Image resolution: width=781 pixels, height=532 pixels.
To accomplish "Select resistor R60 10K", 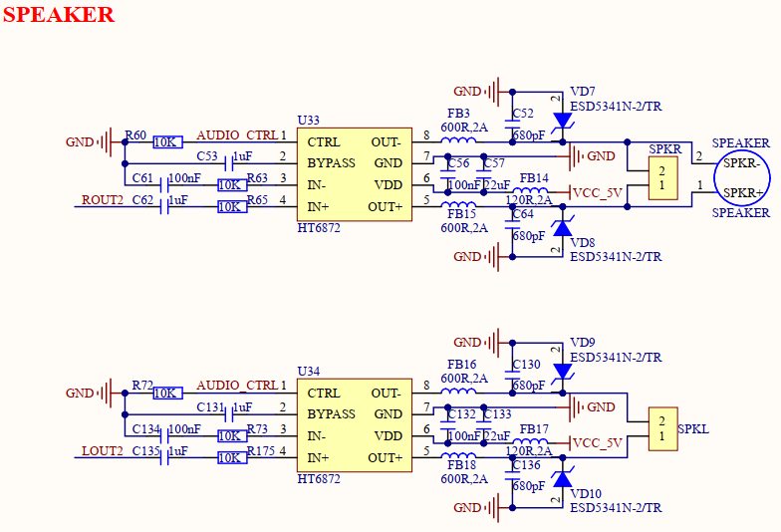I will coord(167,142).
